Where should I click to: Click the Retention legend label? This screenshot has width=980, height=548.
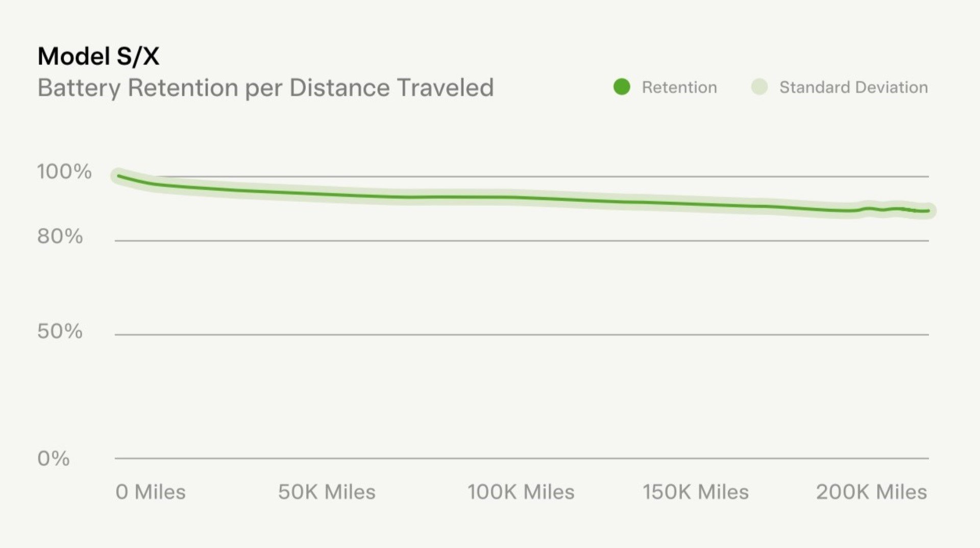(x=679, y=87)
